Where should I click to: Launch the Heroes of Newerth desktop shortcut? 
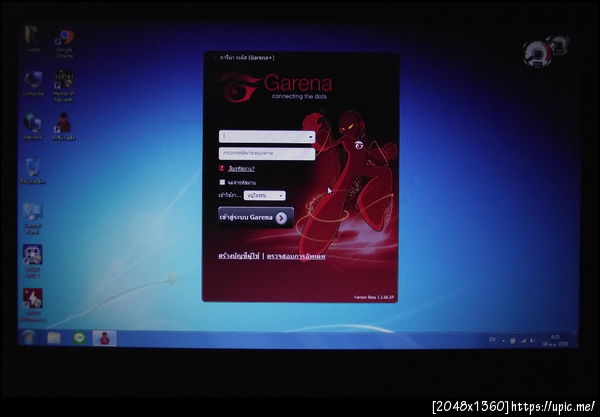pyautogui.click(x=64, y=86)
